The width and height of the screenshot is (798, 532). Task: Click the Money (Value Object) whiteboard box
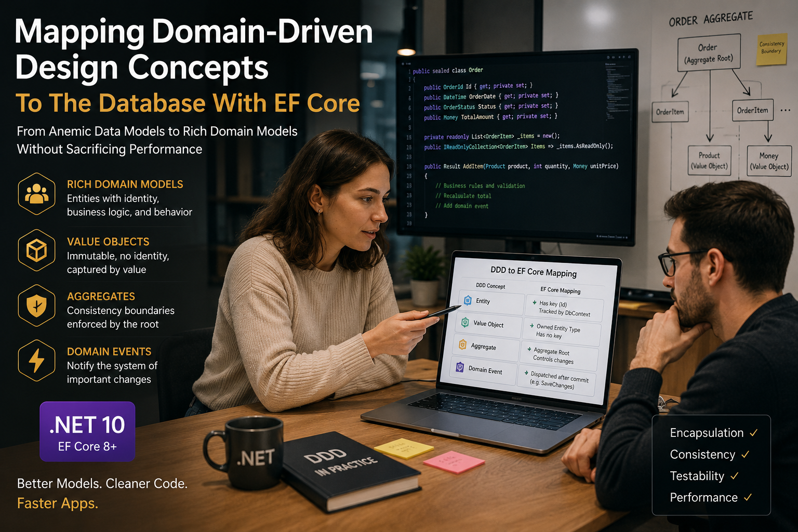[x=769, y=161]
